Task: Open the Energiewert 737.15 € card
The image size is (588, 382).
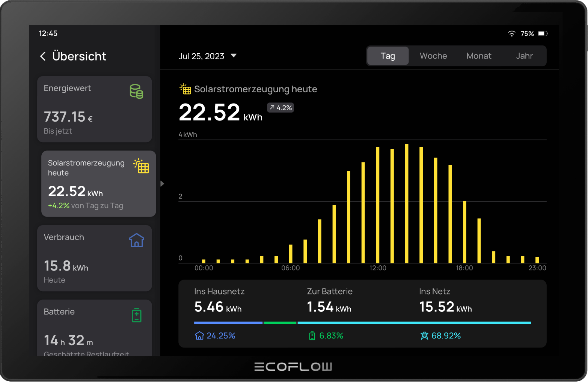Action: [x=94, y=109]
